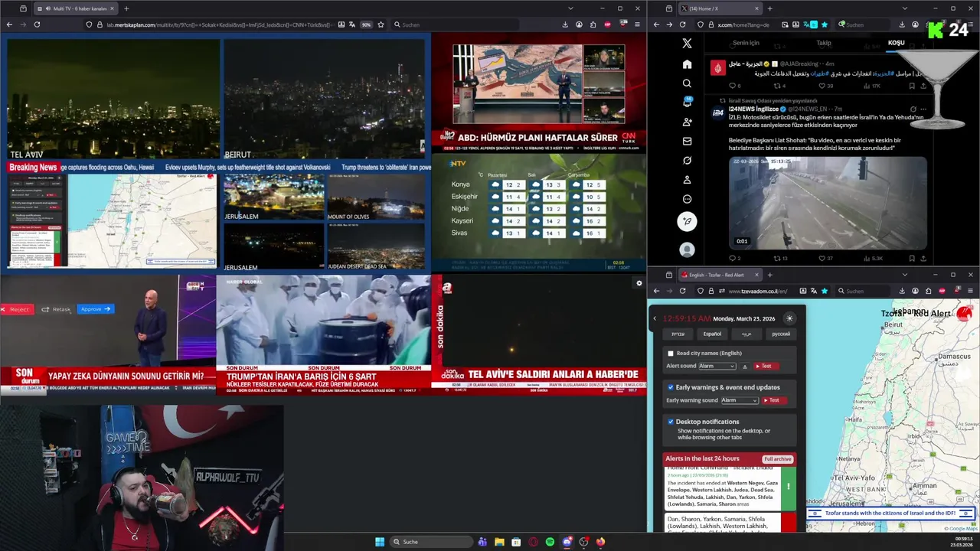
Task: Click the Beirut live camera feed
Action: pos(324,99)
